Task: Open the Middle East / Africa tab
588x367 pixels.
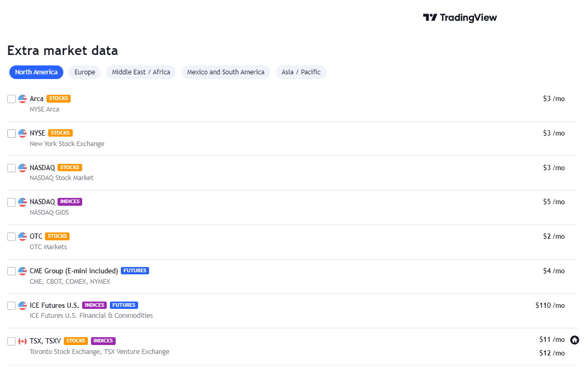Action: (x=141, y=72)
